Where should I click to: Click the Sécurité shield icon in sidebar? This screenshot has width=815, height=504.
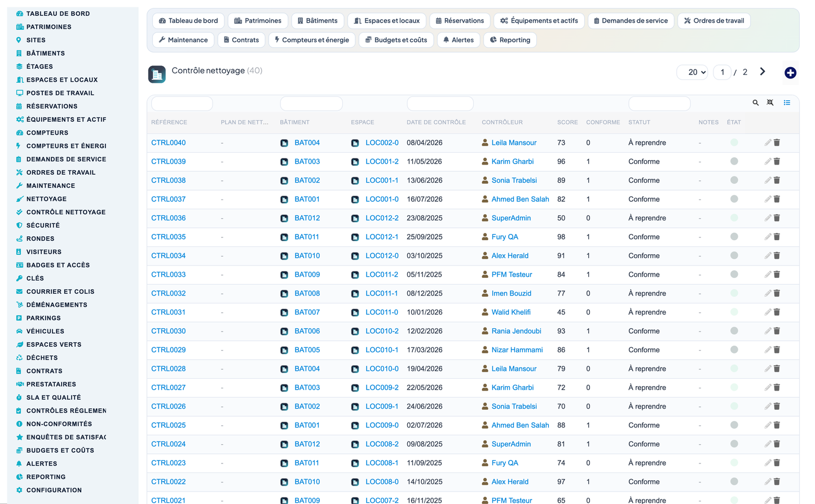click(19, 225)
